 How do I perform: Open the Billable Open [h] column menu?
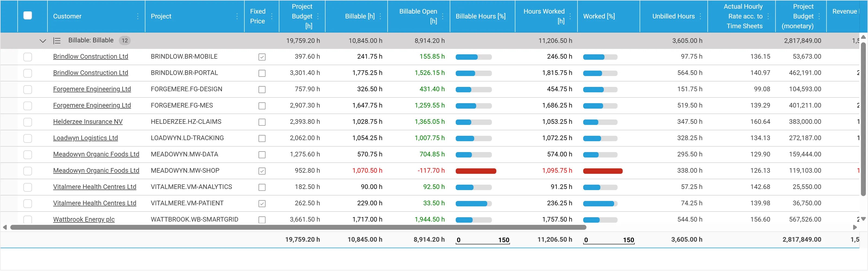point(442,16)
